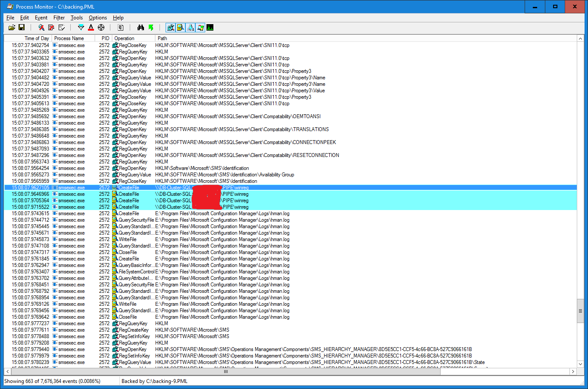This screenshot has width=588, height=389.
Task: Select the highlighted CreateFile row at 15:08:07.9627105
Action: pos(291,188)
